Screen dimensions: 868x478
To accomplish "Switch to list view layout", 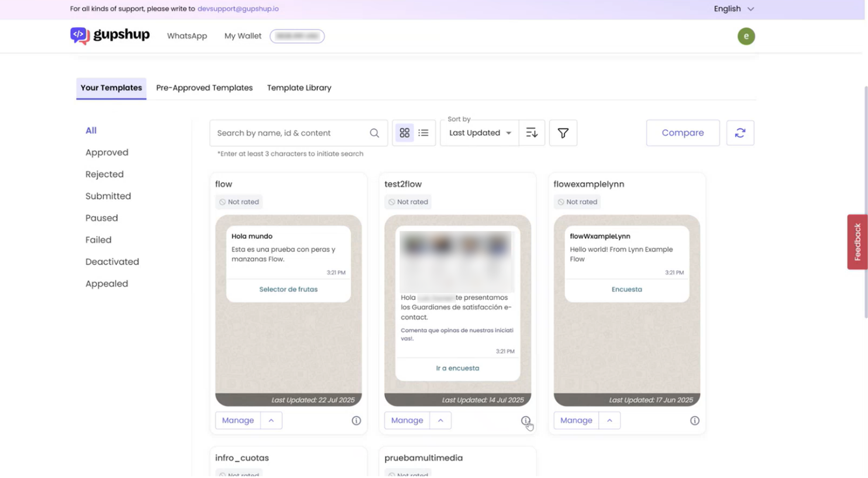I will (423, 133).
